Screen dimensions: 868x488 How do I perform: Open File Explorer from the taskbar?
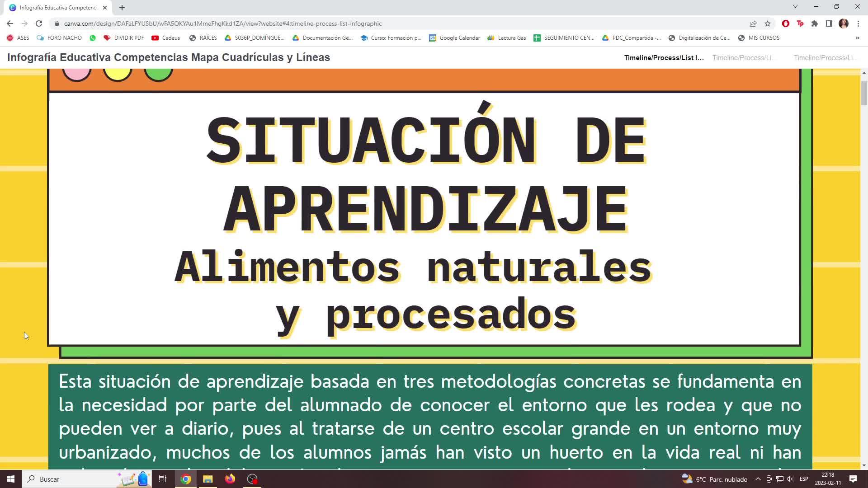[x=208, y=479]
